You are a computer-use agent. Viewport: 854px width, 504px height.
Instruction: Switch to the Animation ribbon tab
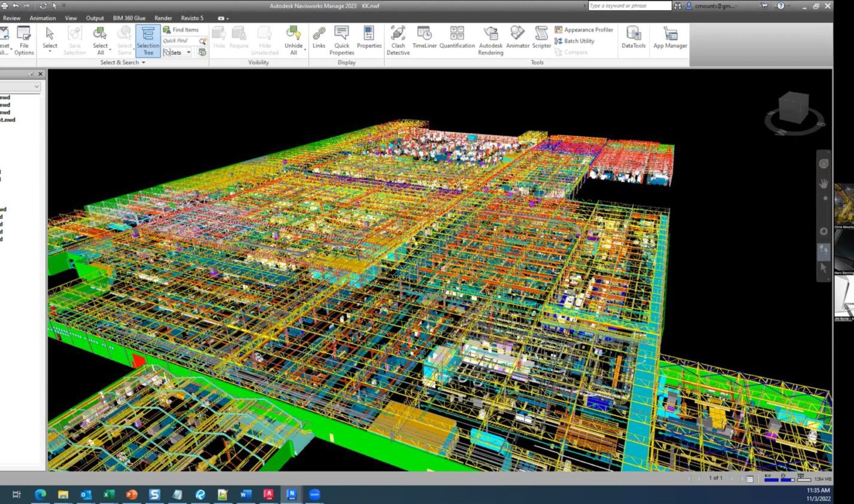point(43,18)
